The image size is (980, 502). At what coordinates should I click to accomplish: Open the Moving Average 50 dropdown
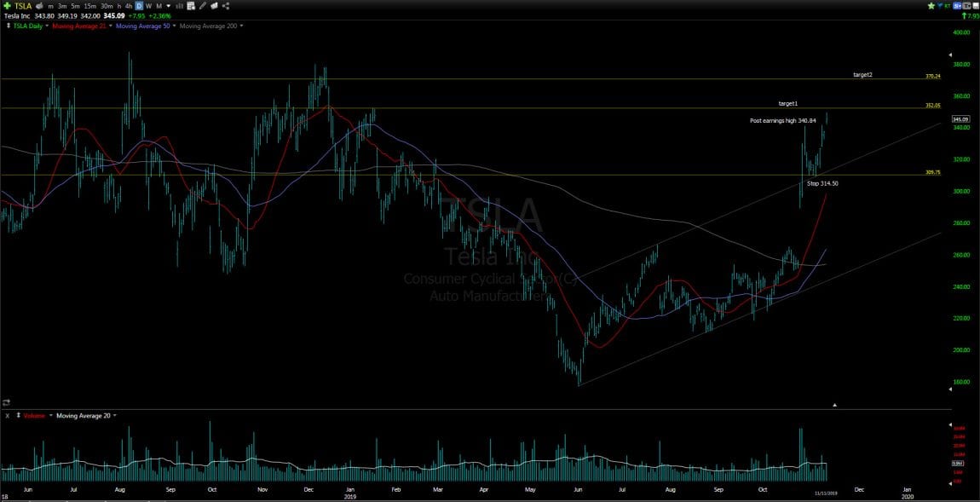point(175,26)
